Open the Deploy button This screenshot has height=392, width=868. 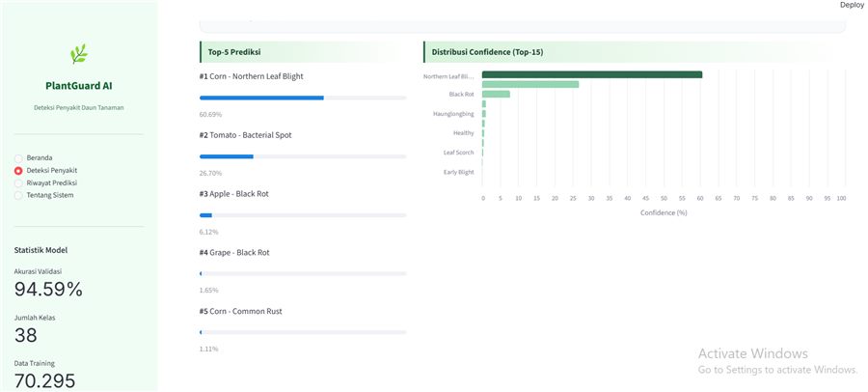[x=851, y=5]
